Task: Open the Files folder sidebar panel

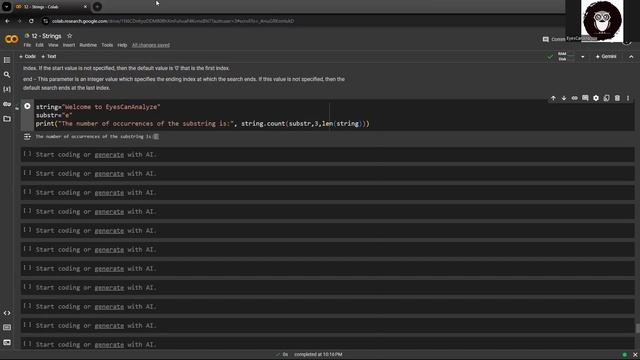Action: pos(7,119)
